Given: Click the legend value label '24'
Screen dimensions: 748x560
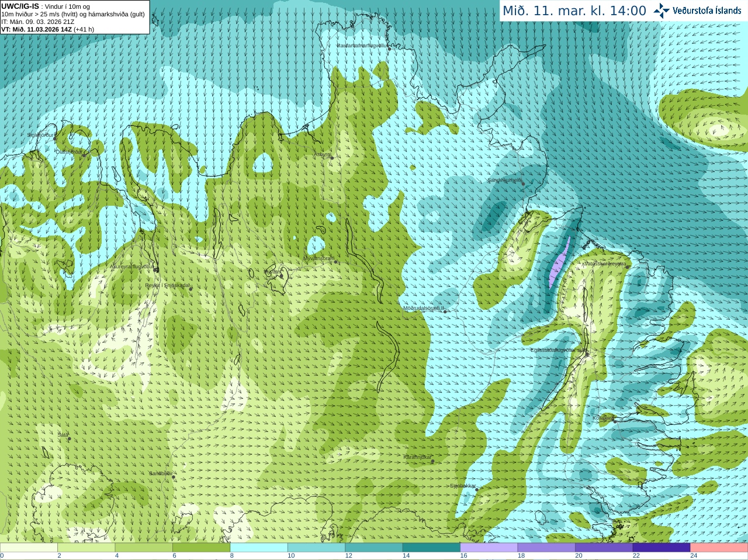Looking at the screenshot, I should click(x=694, y=556).
